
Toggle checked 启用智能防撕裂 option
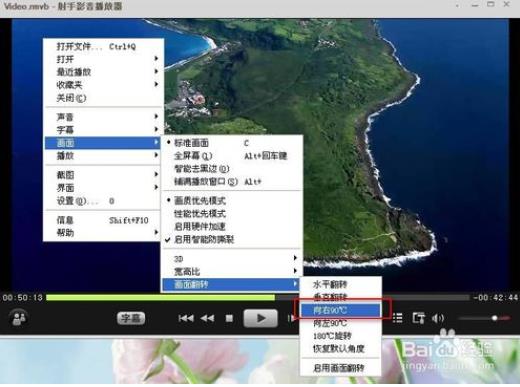click(232, 239)
